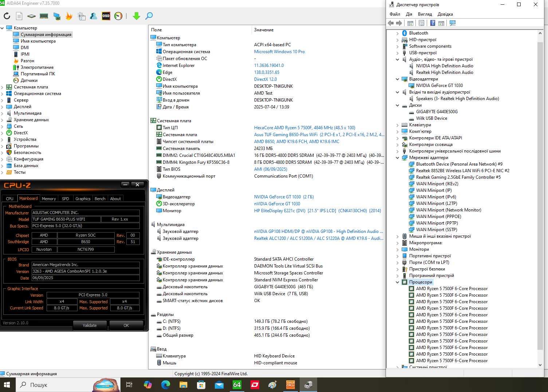Click Device Manager vertical scrollbar down arrow

pos(540,365)
